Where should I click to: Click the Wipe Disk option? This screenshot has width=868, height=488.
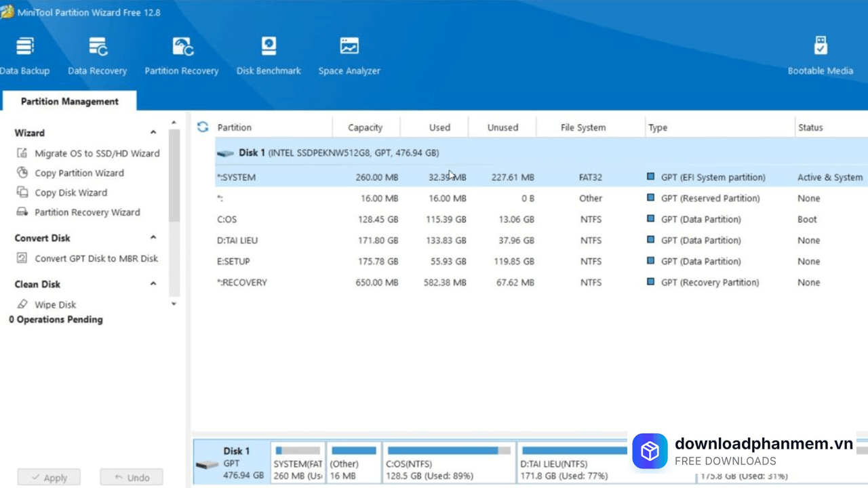coord(55,304)
